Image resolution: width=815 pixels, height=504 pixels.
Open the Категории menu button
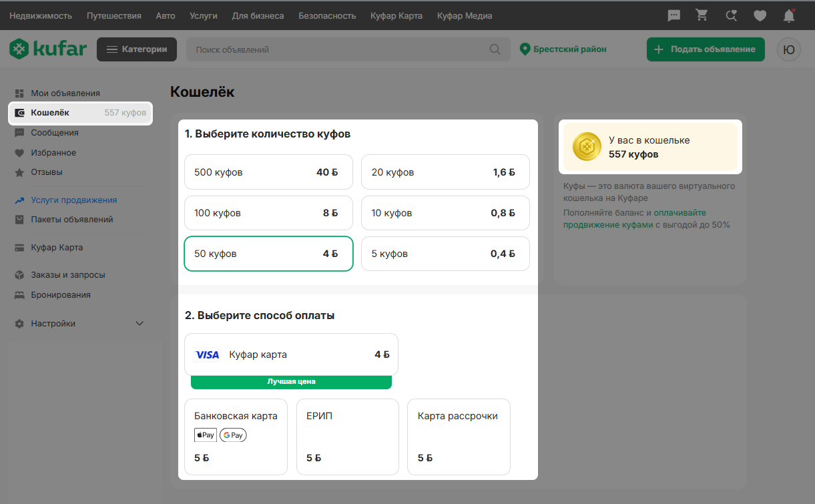pos(137,49)
